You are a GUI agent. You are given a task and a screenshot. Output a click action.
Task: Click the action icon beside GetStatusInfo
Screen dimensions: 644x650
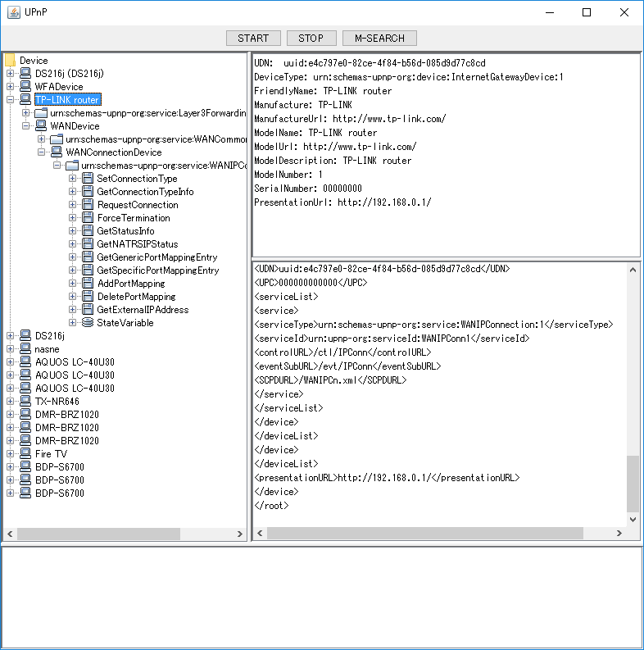coord(88,231)
